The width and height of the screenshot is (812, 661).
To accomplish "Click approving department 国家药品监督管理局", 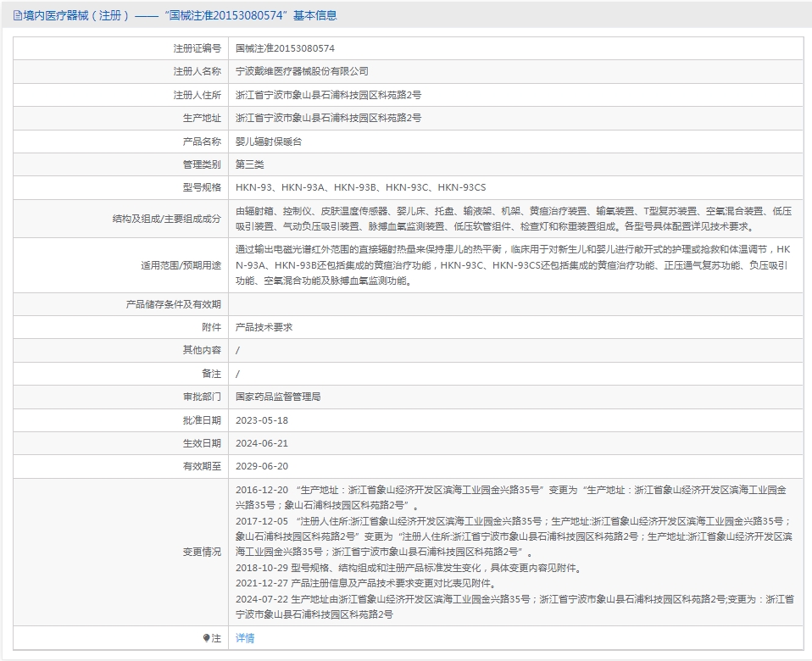I will click(x=278, y=397).
